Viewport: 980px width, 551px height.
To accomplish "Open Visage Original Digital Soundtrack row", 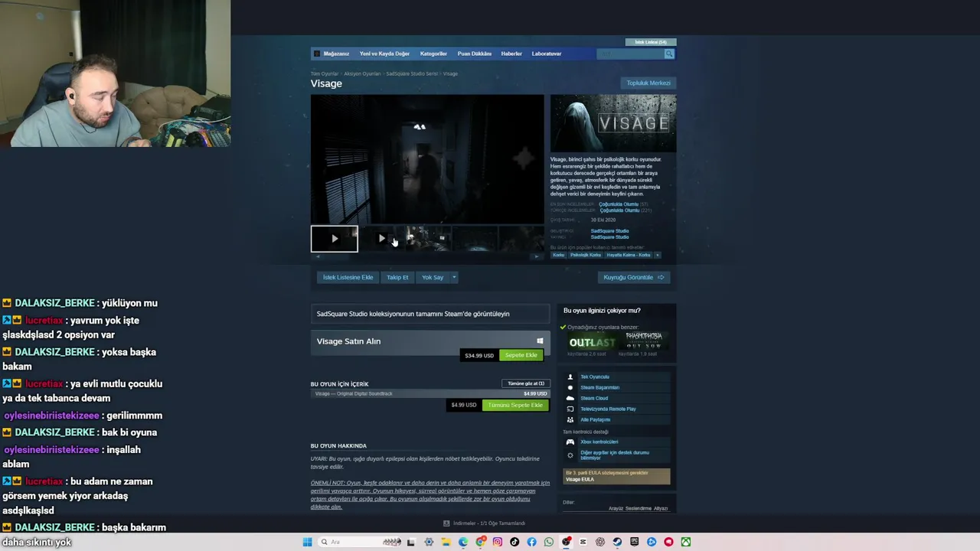I will coord(430,393).
